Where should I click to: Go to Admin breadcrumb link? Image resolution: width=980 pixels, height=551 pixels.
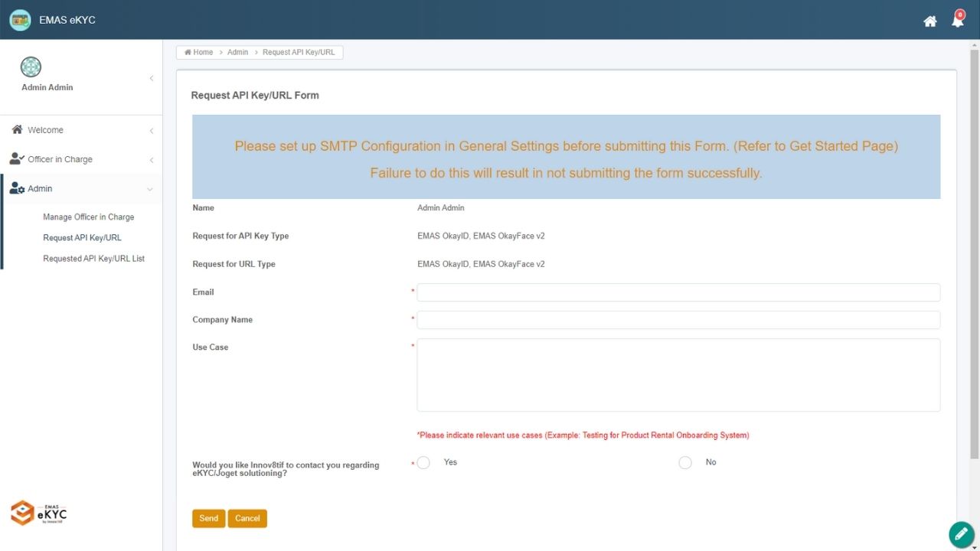coord(237,52)
